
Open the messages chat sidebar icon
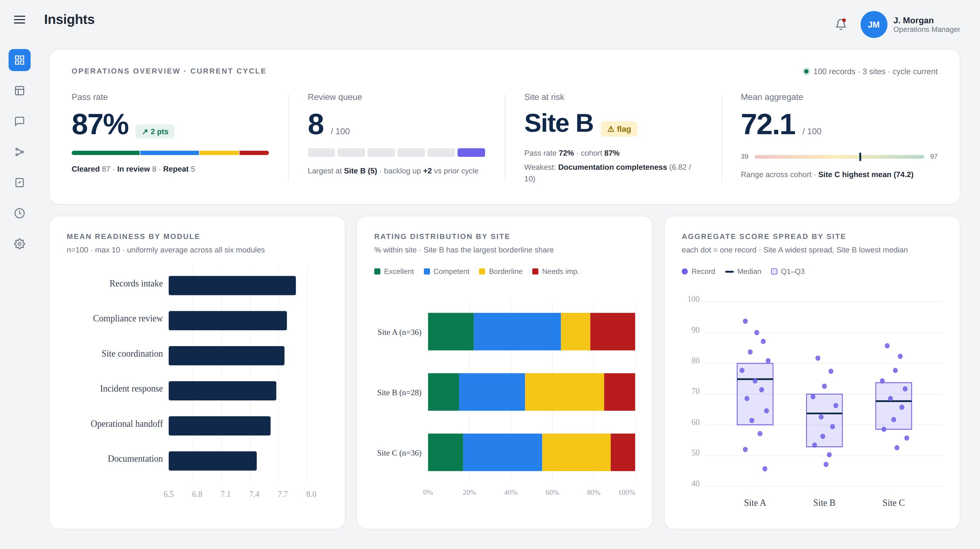[x=19, y=121]
